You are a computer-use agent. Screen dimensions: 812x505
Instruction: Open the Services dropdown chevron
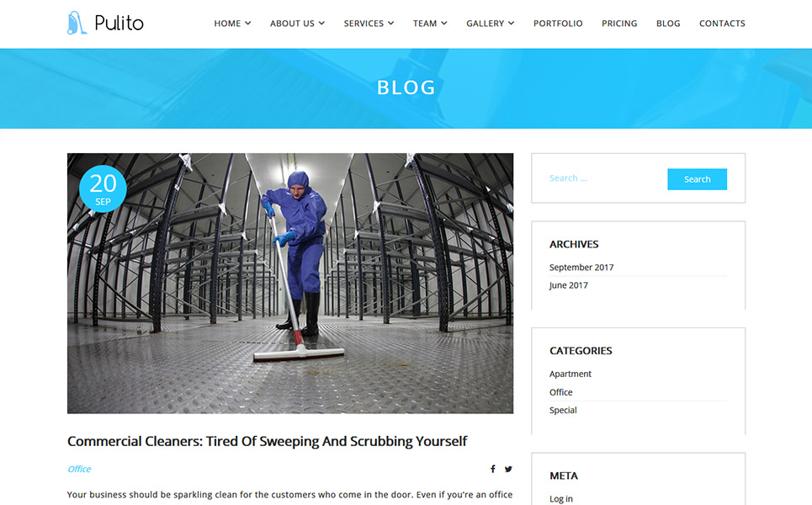(391, 24)
